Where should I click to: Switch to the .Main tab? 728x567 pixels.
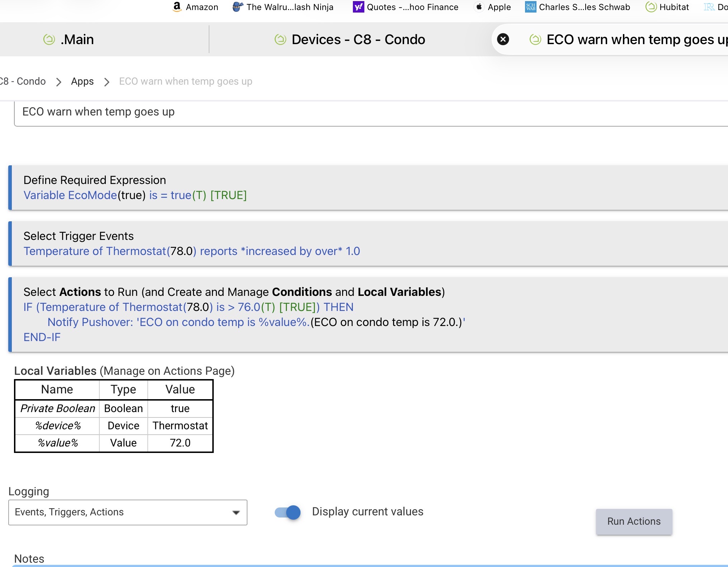tap(77, 39)
